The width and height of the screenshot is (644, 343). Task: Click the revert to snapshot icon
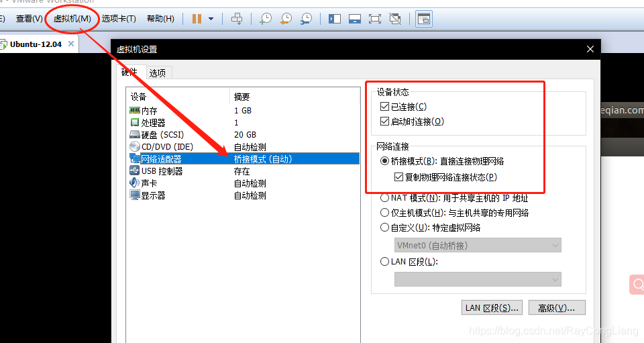point(286,19)
